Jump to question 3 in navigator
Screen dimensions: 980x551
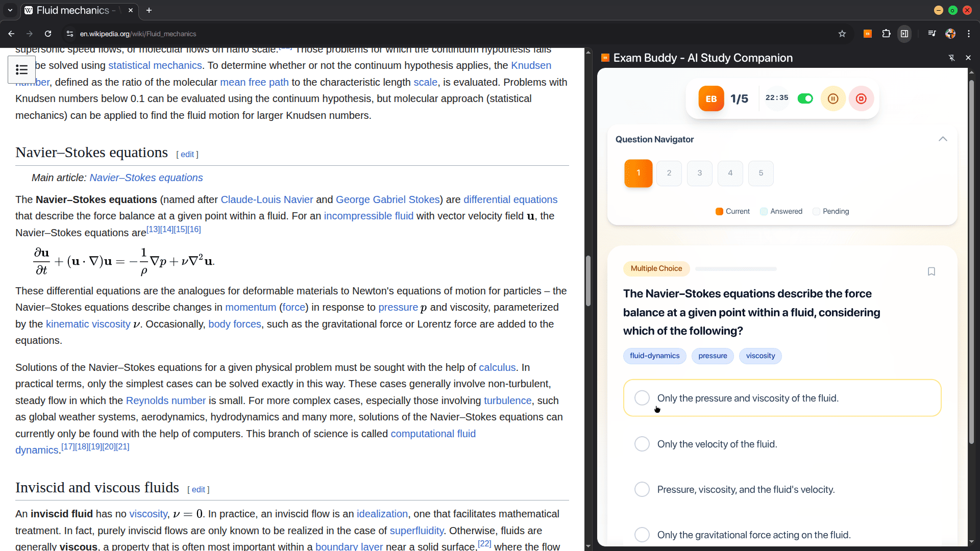(x=699, y=173)
